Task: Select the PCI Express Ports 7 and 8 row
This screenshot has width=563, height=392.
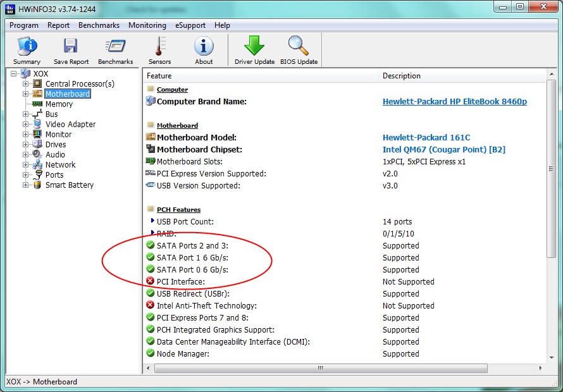Action: [x=345, y=317]
